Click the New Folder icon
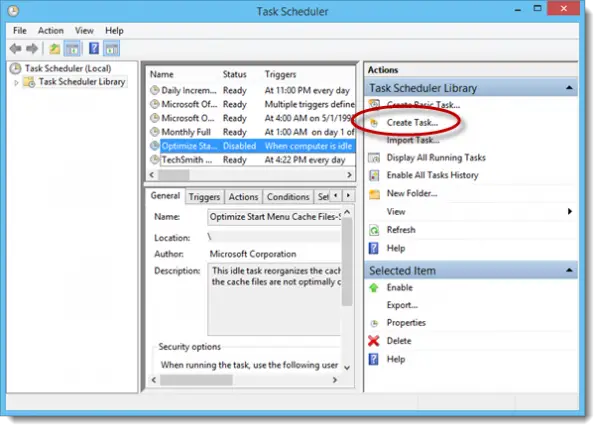 375,193
